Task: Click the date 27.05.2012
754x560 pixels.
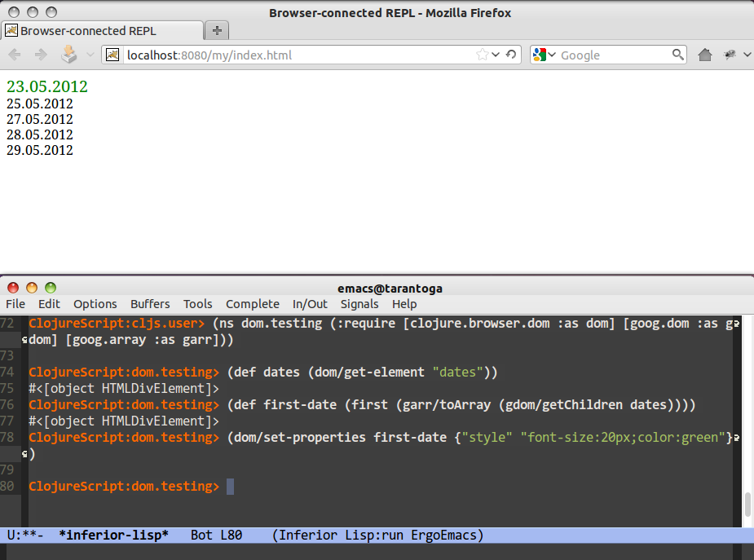Action: click(x=40, y=119)
